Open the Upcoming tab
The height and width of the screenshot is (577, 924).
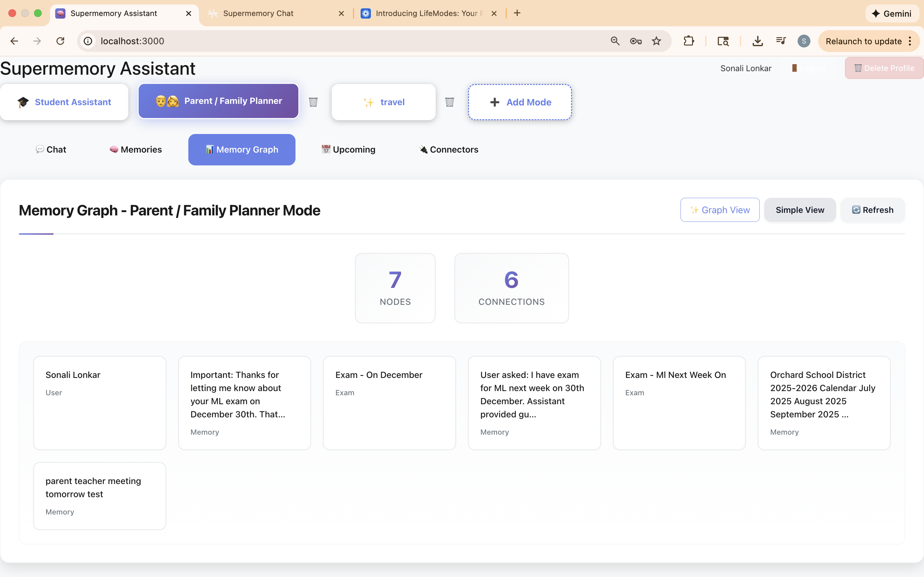coord(348,150)
